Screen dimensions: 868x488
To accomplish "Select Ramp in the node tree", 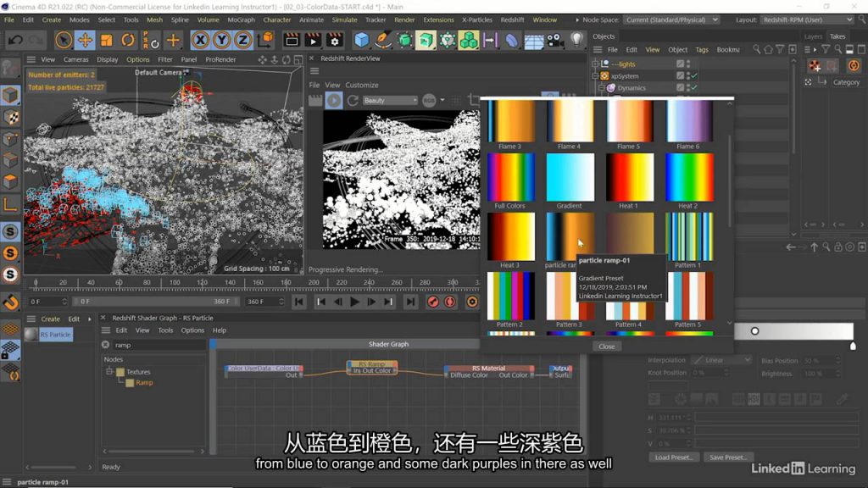I will click(x=144, y=383).
